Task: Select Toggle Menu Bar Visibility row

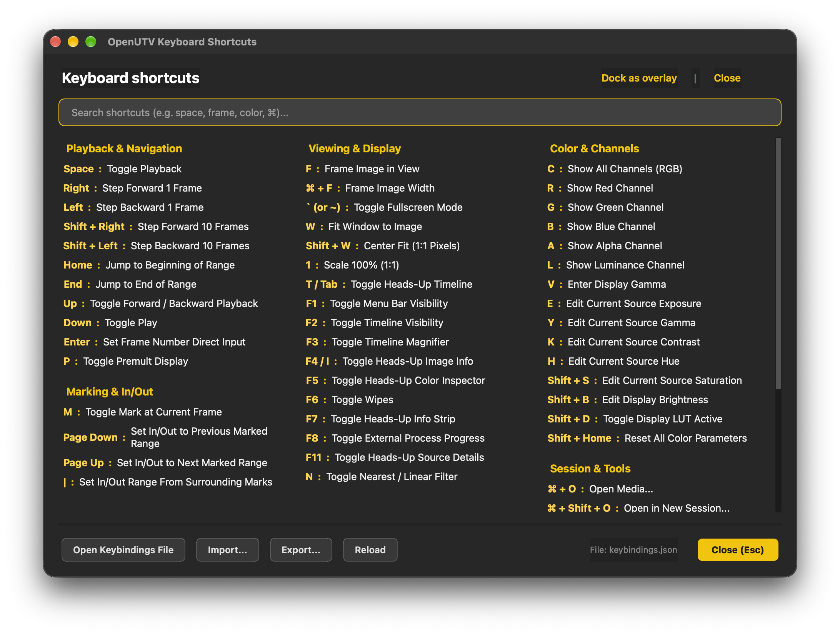Action: point(377,304)
